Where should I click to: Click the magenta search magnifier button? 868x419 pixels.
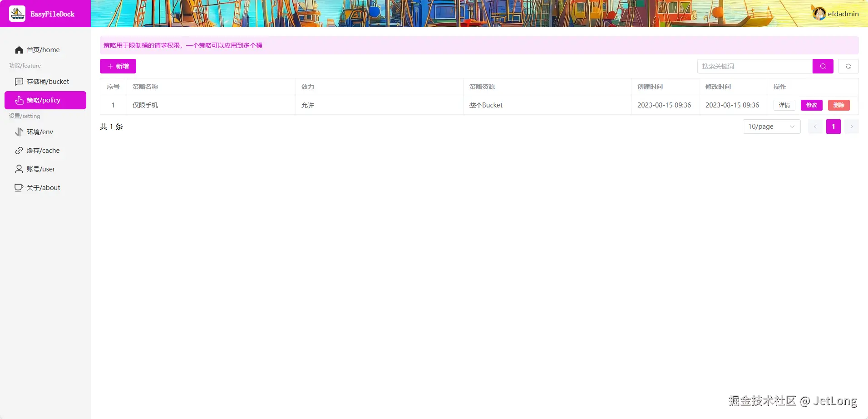(x=823, y=66)
